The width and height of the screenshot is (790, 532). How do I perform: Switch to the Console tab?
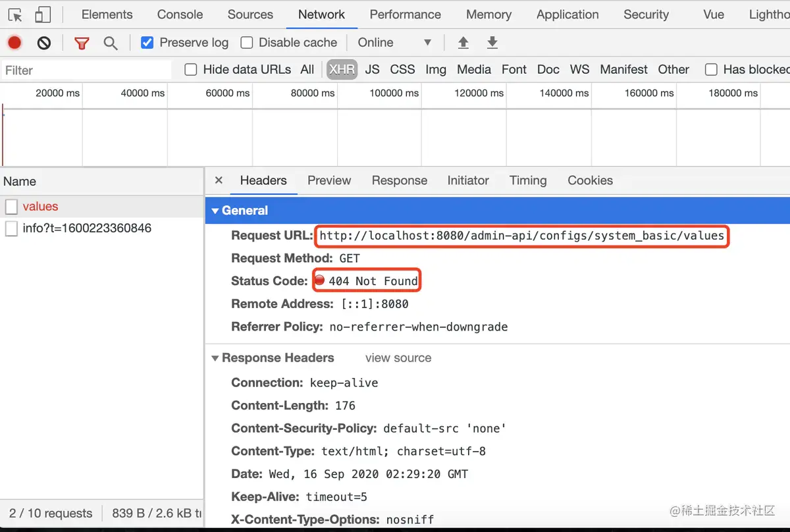(x=180, y=14)
